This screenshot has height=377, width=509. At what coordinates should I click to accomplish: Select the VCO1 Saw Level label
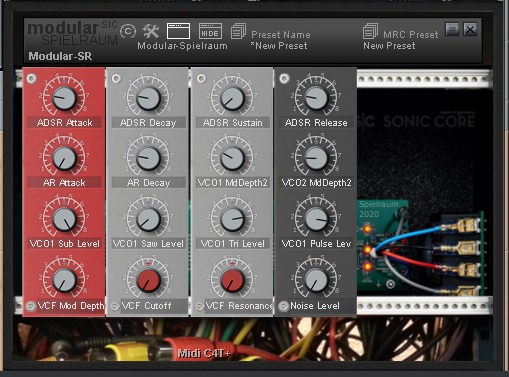point(148,244)
